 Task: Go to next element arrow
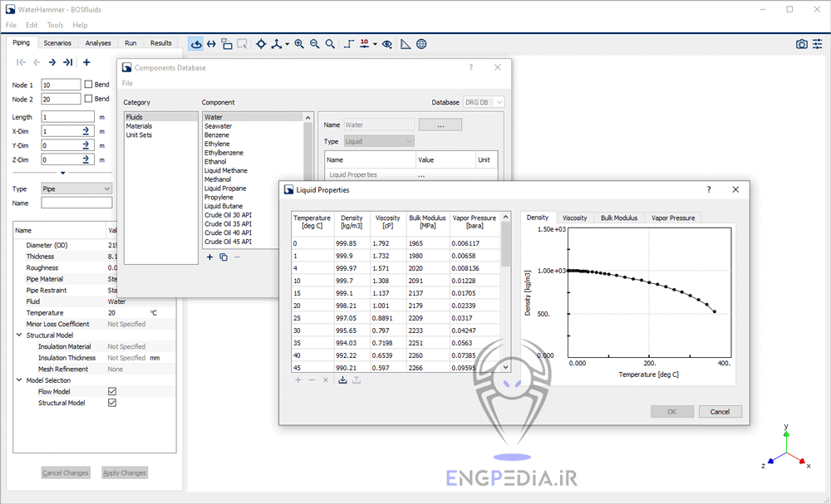click(x=52, y=62)
